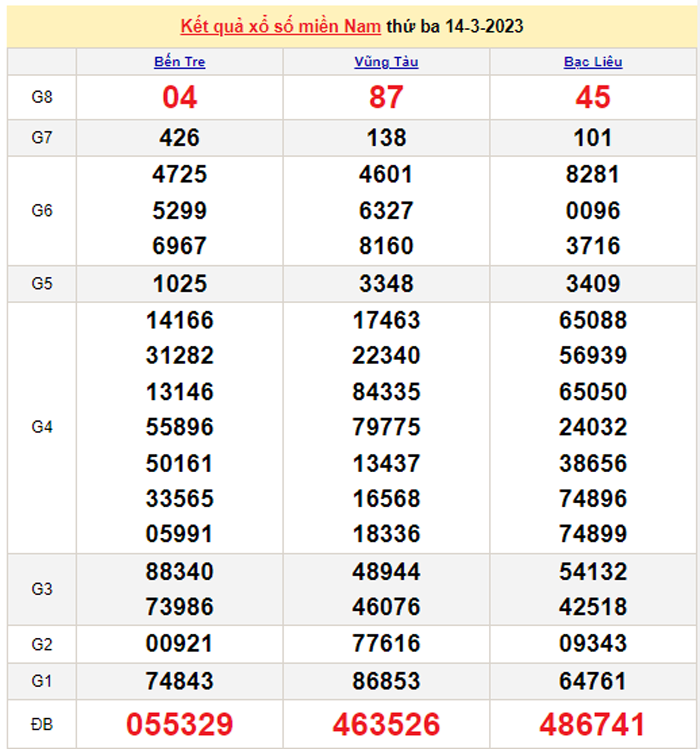The width and height of the screenshot is (700, 749).
Task: Select the G7 number 426
Action: (x=179, y=138)
